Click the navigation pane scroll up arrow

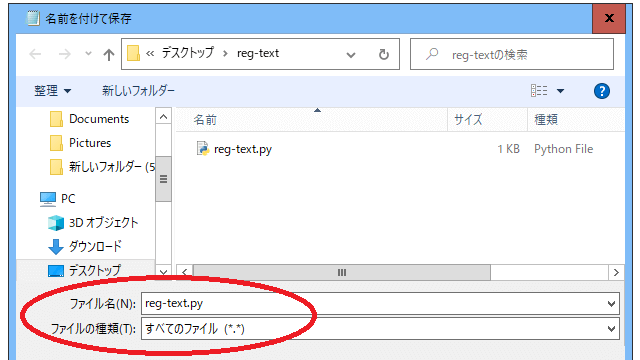click(163, 117)
